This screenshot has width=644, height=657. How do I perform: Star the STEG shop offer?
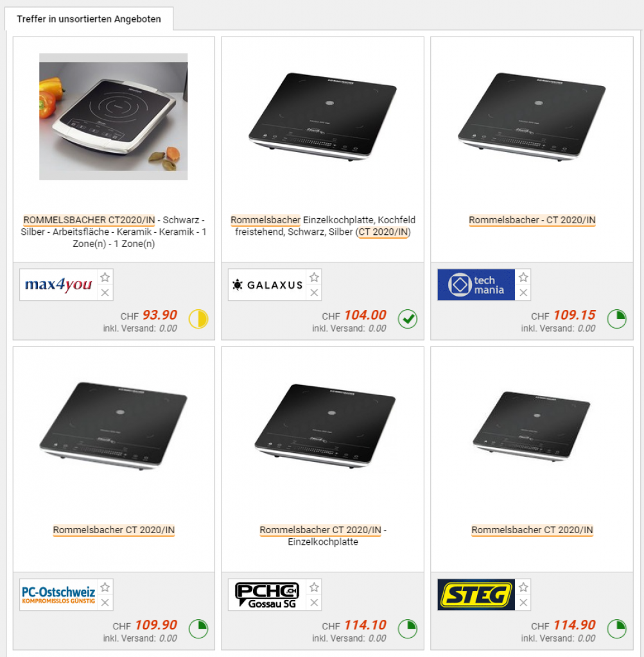point(523,588)
